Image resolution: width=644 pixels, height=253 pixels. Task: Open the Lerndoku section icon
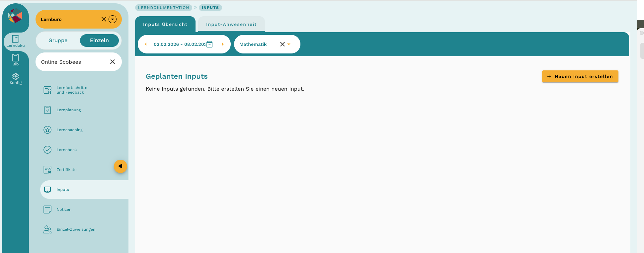16,39
